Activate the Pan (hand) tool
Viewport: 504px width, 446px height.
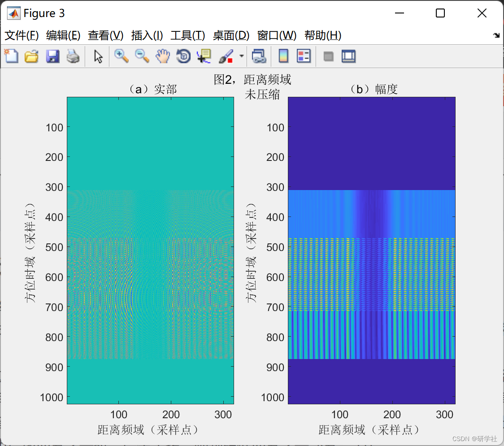[162, 56]
